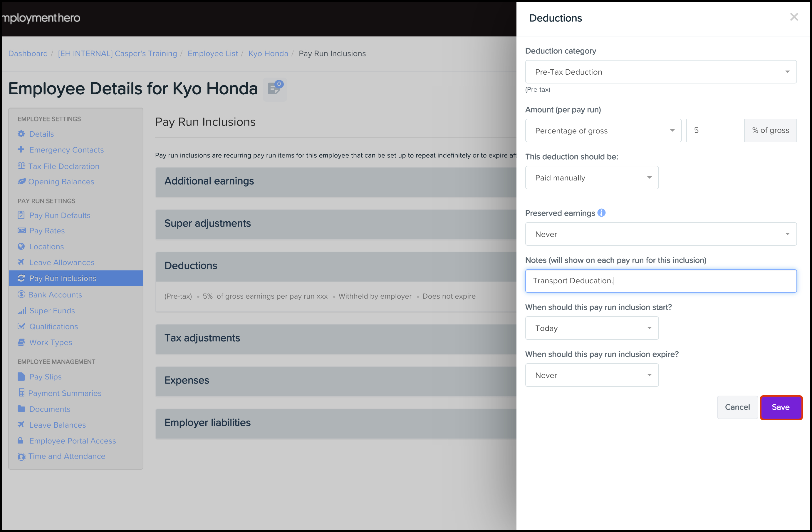The height and width of the screenshot is (532, 812).
Task: Click the Preserved earnings info icon
Action: pos(601,213)
